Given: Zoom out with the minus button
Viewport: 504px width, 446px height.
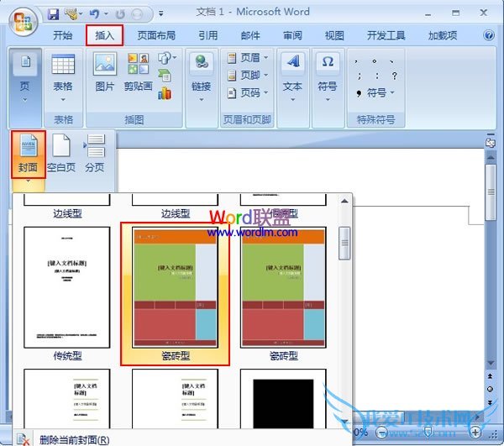Looking at the screenshot, I should (x=381, y=432).
